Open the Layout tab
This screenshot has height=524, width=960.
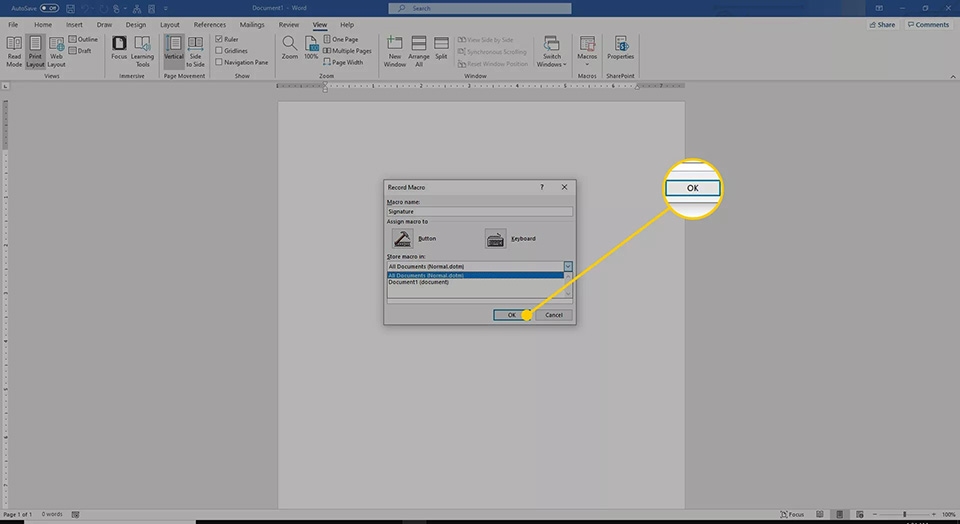tap(170, 25)
